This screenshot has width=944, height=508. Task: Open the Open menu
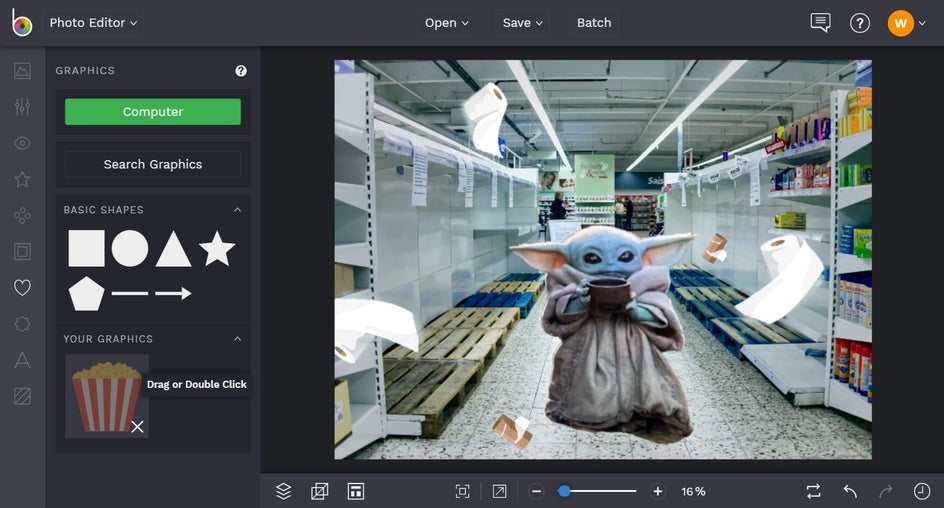click(446, 23)
